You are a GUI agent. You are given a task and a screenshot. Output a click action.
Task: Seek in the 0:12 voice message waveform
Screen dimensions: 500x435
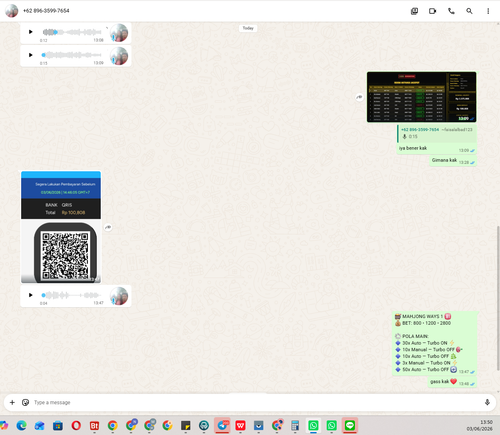pos(72,32)
